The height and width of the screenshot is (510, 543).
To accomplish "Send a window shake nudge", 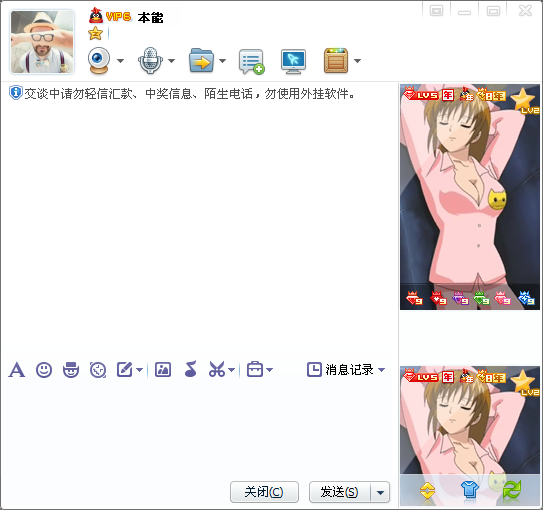I will (x=98, y=370).
